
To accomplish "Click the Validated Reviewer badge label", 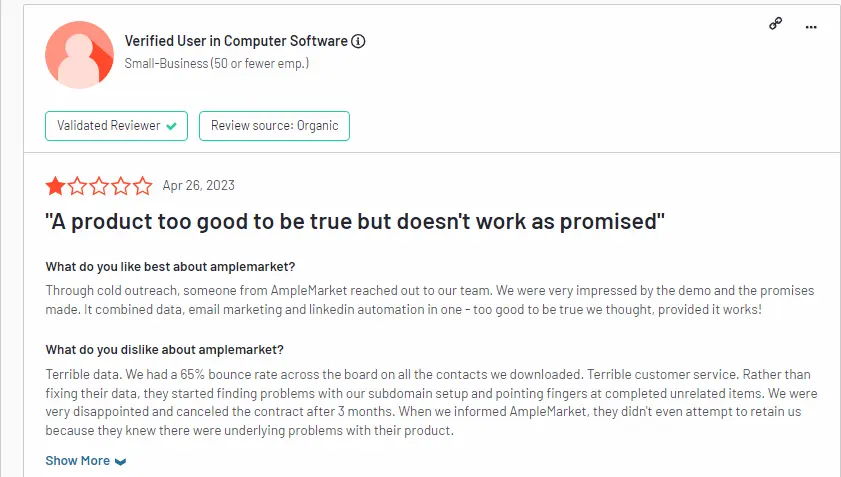I will [x=108, y=126].
